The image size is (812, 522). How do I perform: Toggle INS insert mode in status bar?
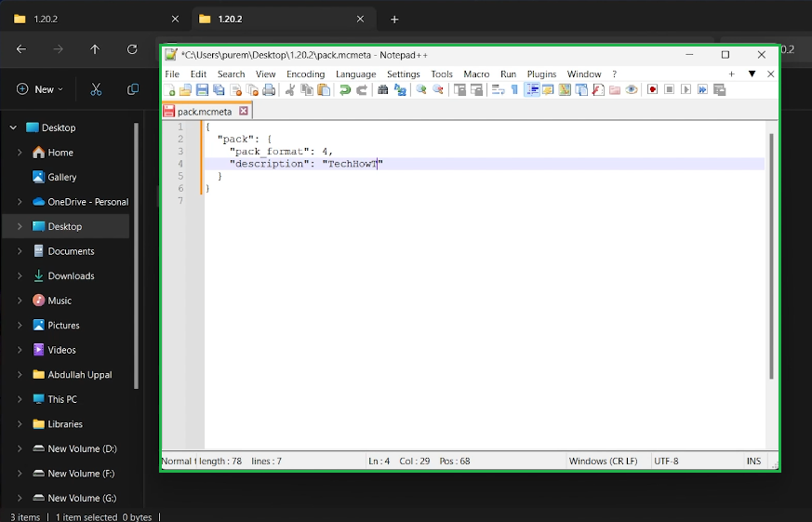click(x=753, y=461)
